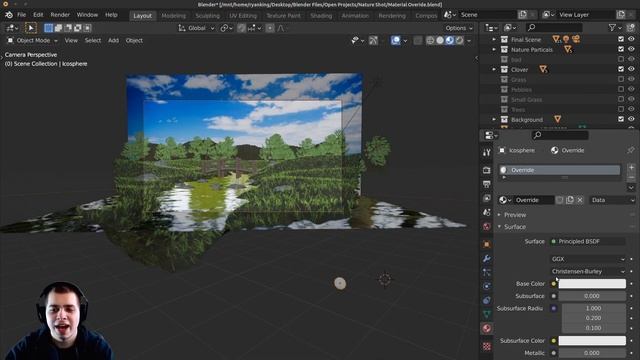Click the Base Color white swatch
640x360 pixels.
pyautogui.click(x=592, y=283)
